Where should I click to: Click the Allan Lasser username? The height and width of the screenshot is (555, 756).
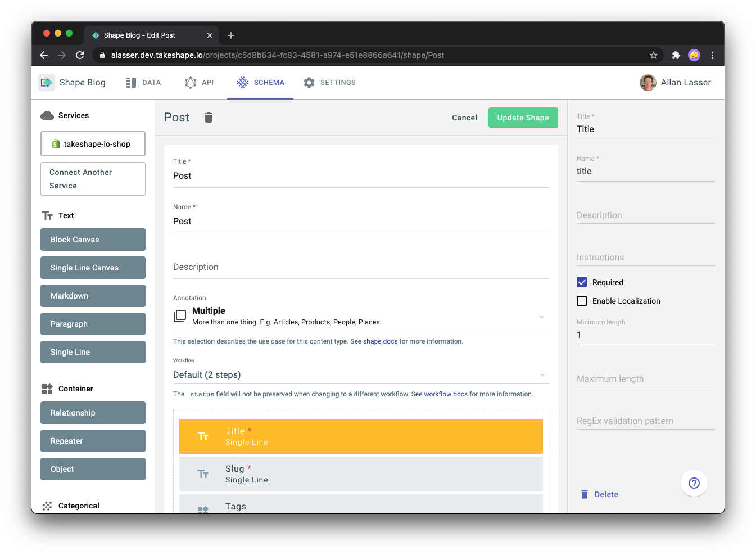[686, 83]
